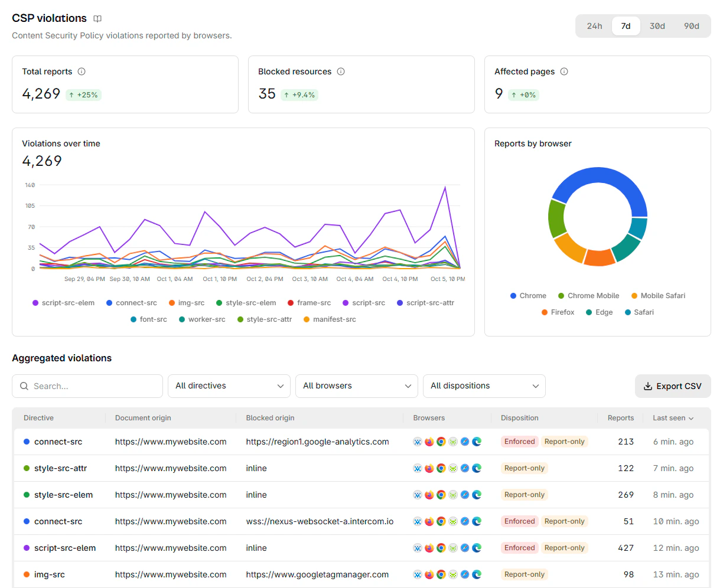Click the Enforced badge in script-src-elem row
The width and height of the screenshot is (723, 588).
520,548
